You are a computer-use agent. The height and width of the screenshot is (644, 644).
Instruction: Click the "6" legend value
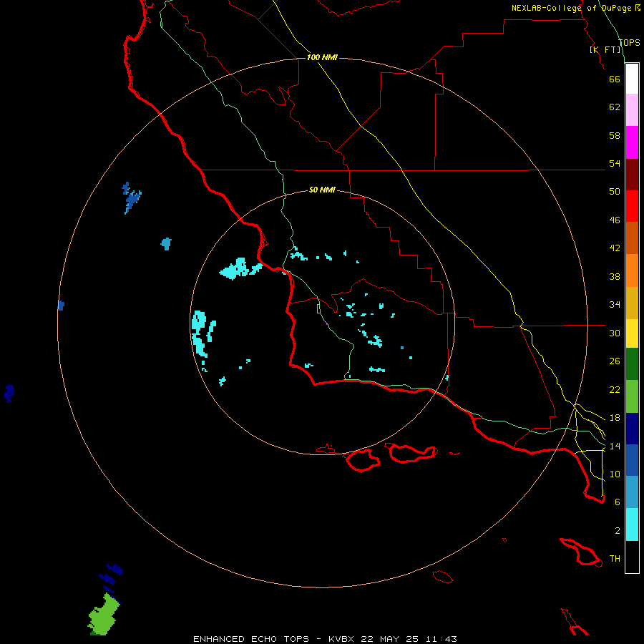tap(618, 502)
